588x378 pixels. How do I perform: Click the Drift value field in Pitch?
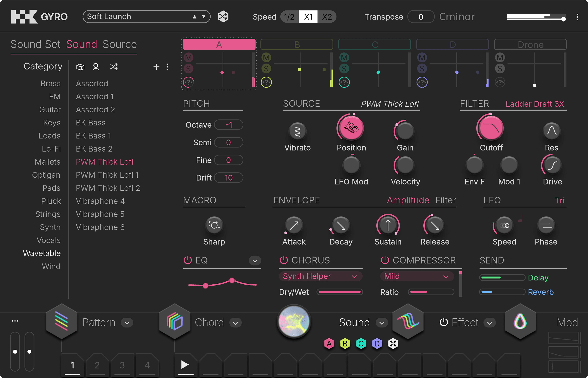229,177
